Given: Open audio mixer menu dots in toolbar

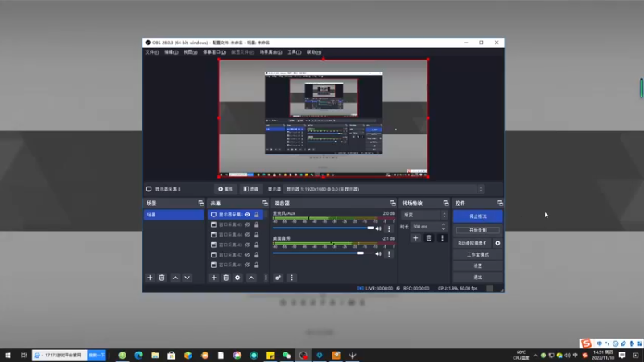Looking at the screenshot, I should coord(291,278).
